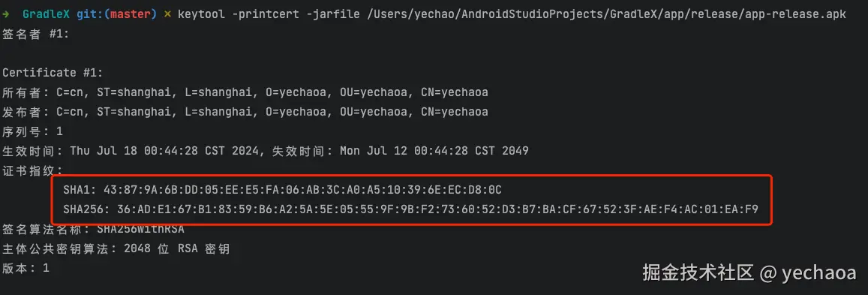Click the SHA1 fingerprint value

coord(302,190)
